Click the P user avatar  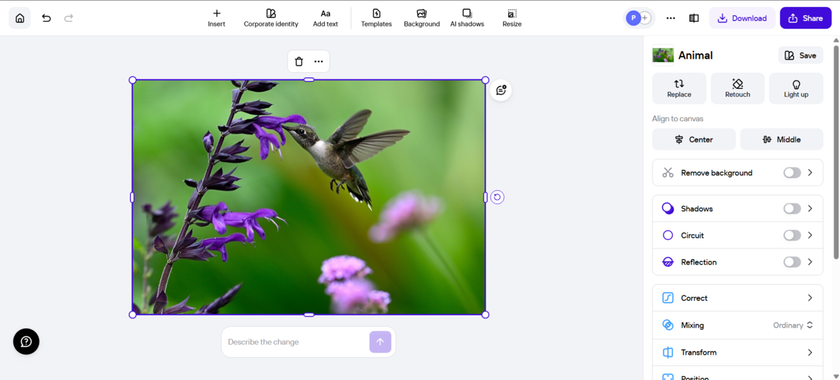click(x=633, y=18)
